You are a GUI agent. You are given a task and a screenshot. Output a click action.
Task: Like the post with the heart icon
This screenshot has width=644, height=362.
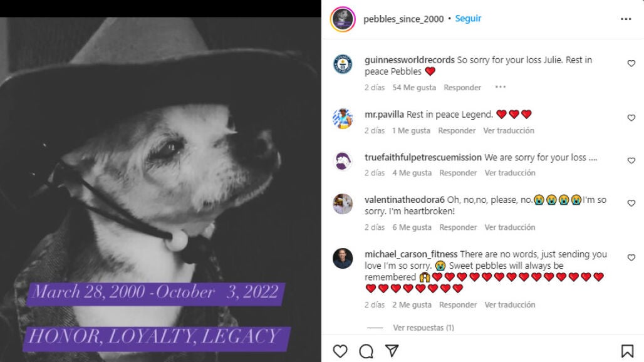pyautogui.click(x=340, y=351)
